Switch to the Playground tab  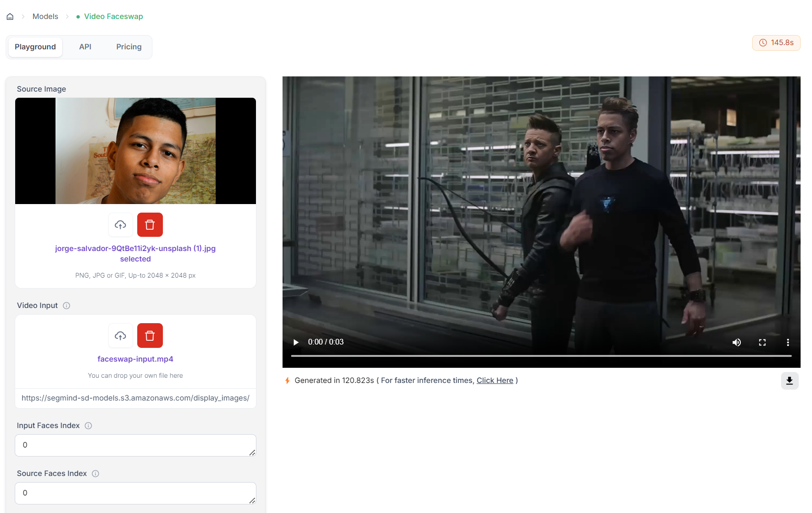(35, 47)
